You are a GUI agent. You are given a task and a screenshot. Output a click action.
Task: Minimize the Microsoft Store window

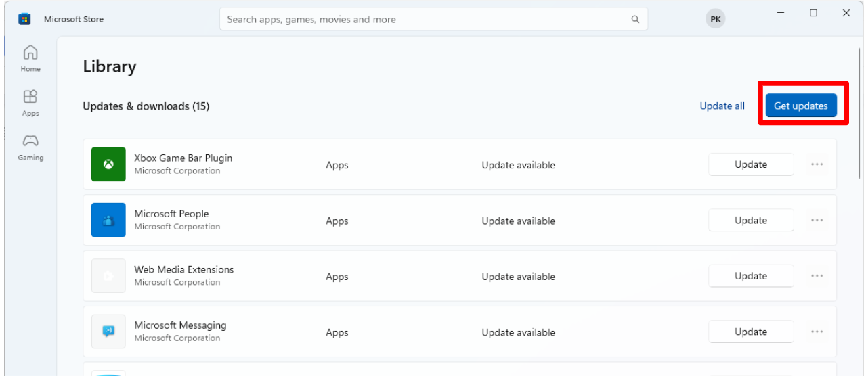click(781, 13)
